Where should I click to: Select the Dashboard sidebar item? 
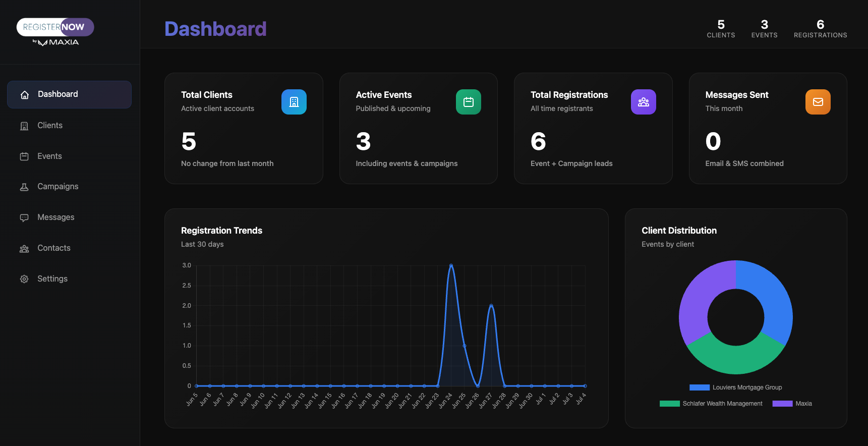[69, 94]
